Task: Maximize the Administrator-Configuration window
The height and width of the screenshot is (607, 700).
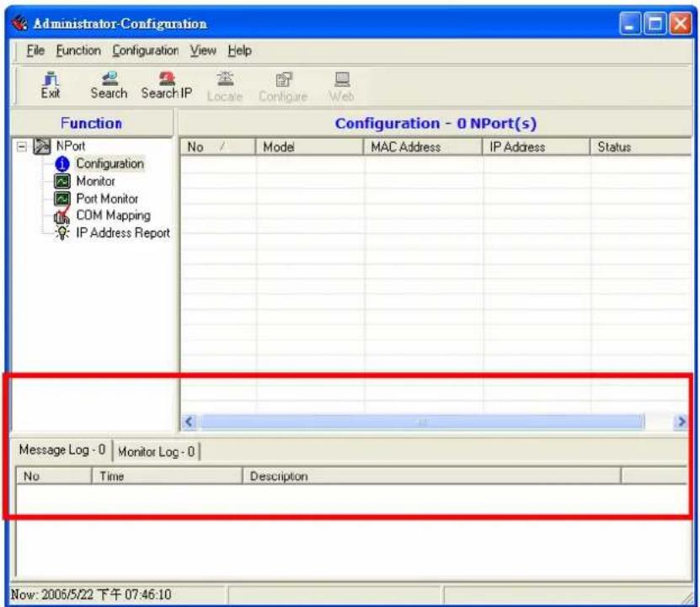Action: click(655, 24)
